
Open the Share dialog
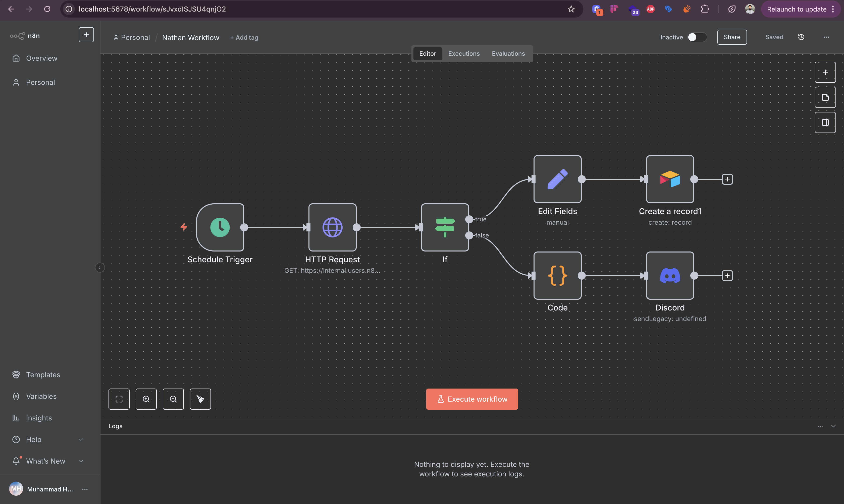tap(732, 37)
